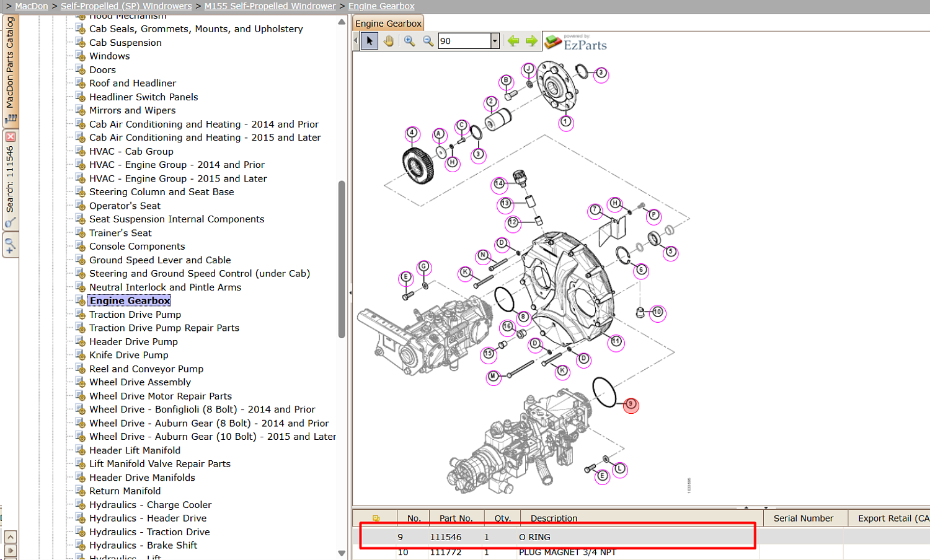Zoom in on the diagram
This screenshot has width=930, height=560.
pyautogui.click(x=409, y=41)
